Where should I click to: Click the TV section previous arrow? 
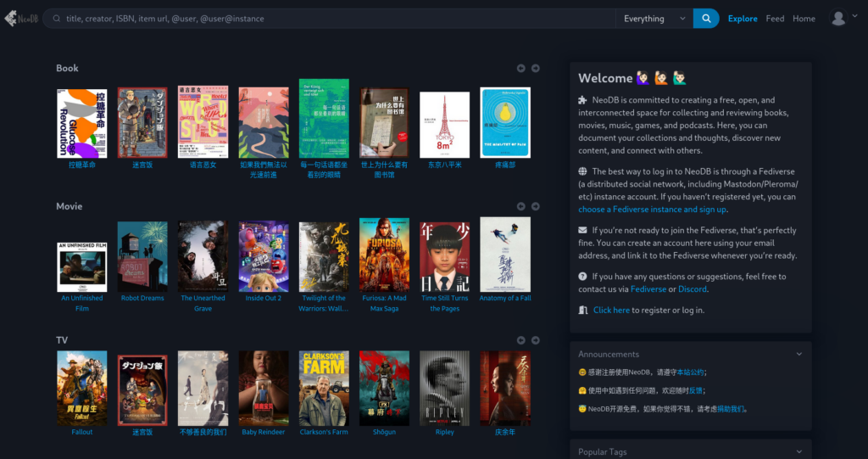coord(521,340)
